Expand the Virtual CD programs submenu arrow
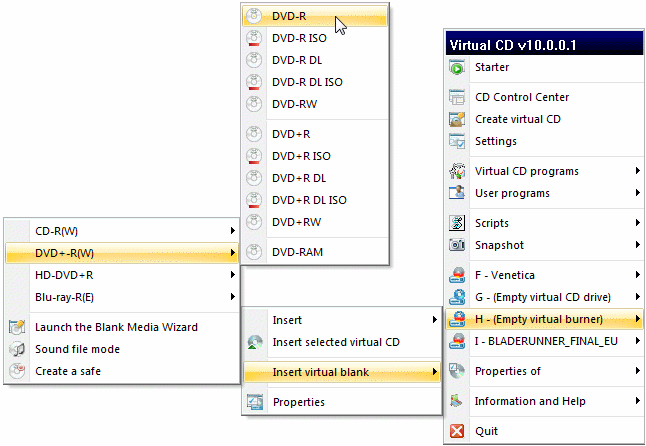 [x=637, y=172]
